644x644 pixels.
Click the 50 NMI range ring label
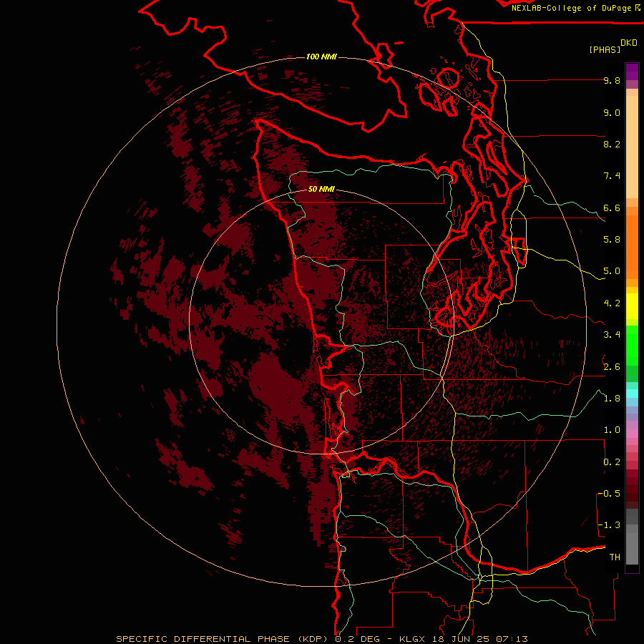coord(321,189)
